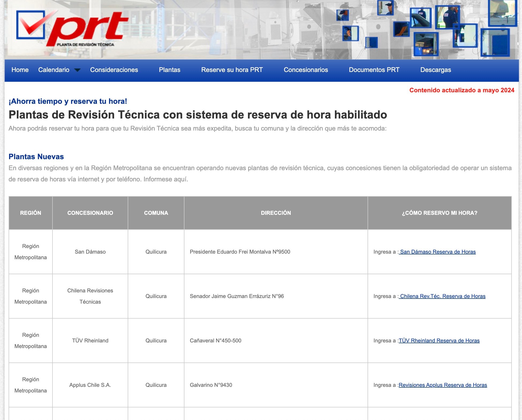The height and width of the screenshot is (420, 522).
Task: Click the address Presidente Eduardo Frei Montalva Nº9500
Action: click(240, 252)
